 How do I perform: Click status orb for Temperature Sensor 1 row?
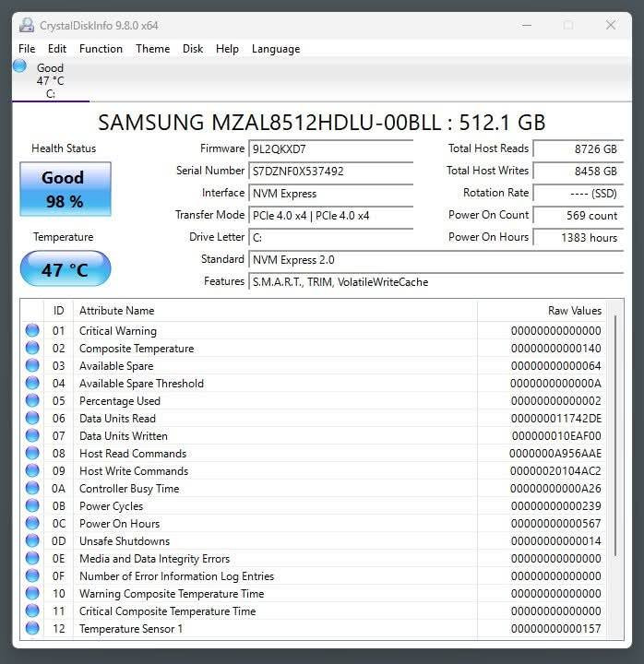click(x=32, y=628)
